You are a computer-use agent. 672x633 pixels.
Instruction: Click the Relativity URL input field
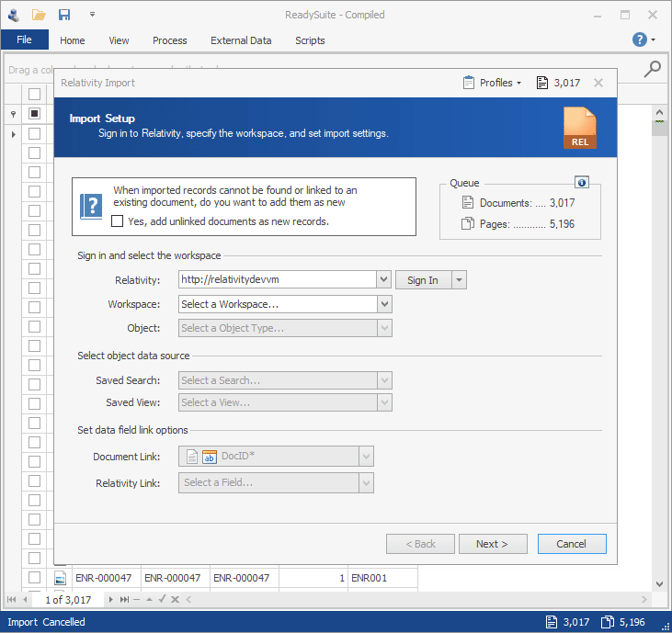[278, 279]
